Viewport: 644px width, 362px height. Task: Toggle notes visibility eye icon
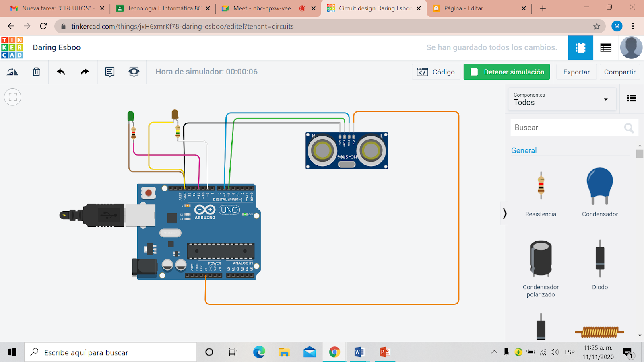click(x=134, y=72)
